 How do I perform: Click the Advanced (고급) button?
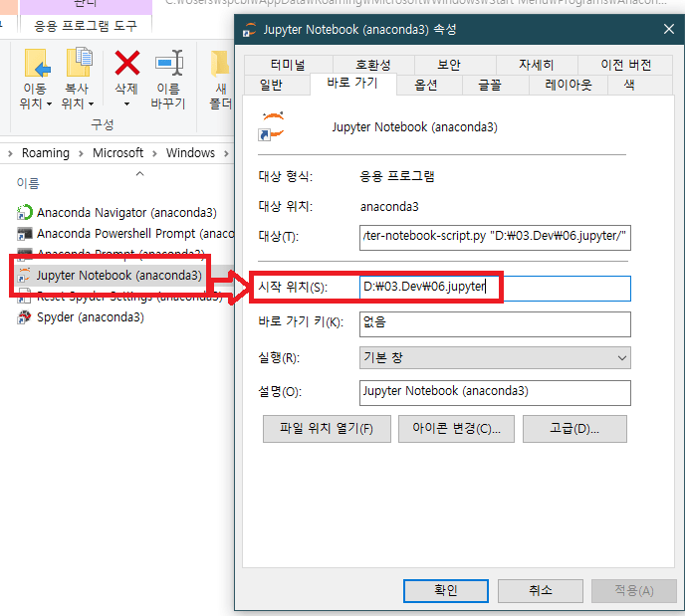[x=574, y=429]
